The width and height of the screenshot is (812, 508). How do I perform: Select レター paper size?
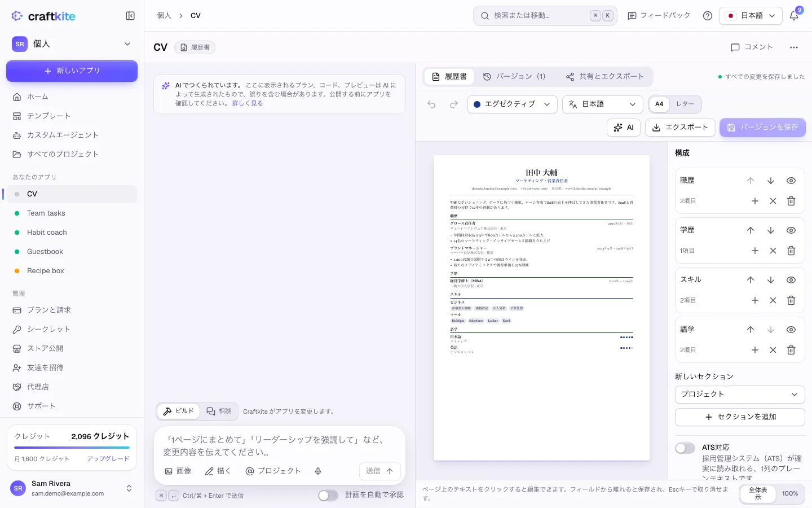click(685, 104)
